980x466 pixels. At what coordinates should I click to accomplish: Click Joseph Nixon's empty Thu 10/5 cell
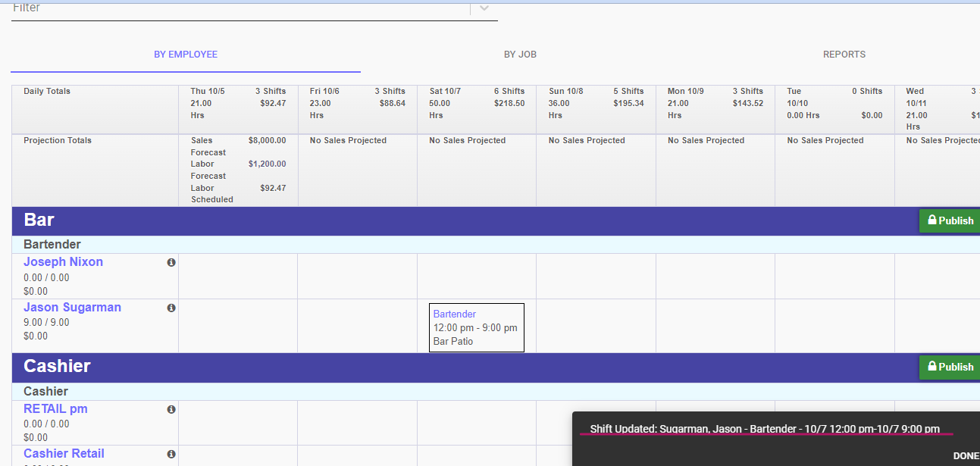pos(238,277)
